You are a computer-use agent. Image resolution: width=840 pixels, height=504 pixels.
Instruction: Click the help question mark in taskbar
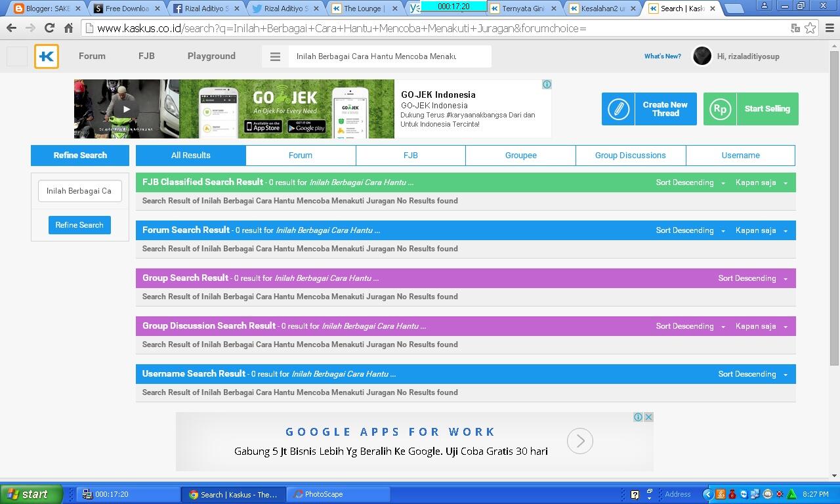pos(635,494)
